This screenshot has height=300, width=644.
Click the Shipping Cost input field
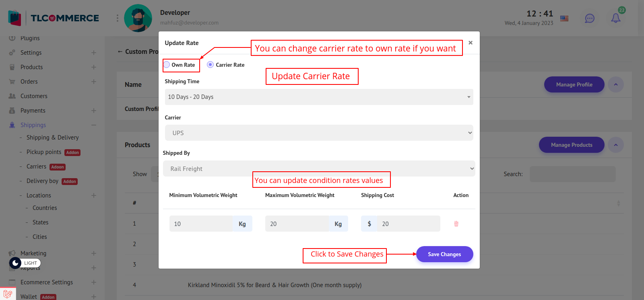pos(408,224)
